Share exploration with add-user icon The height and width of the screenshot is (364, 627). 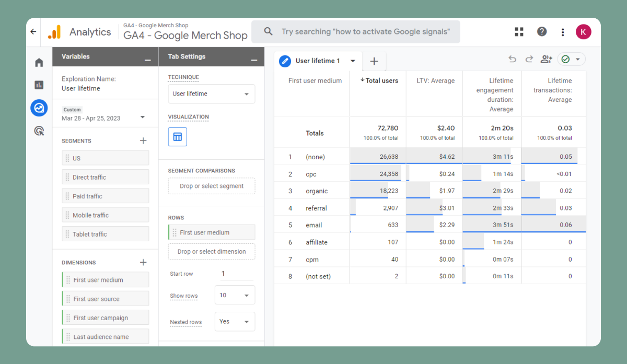[x=547, y=59]
